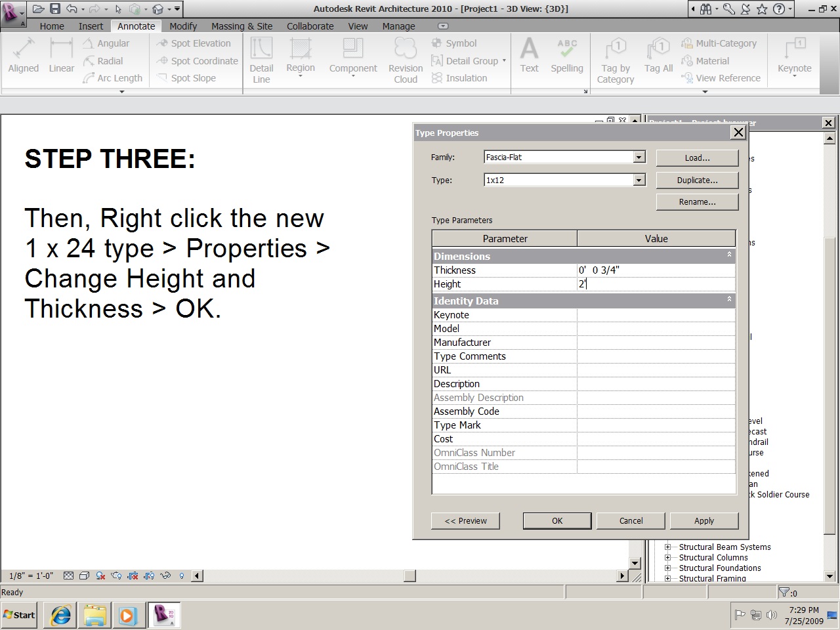Select the Insulation tool
The image size is (840, 630).
[x=459, y=78]
